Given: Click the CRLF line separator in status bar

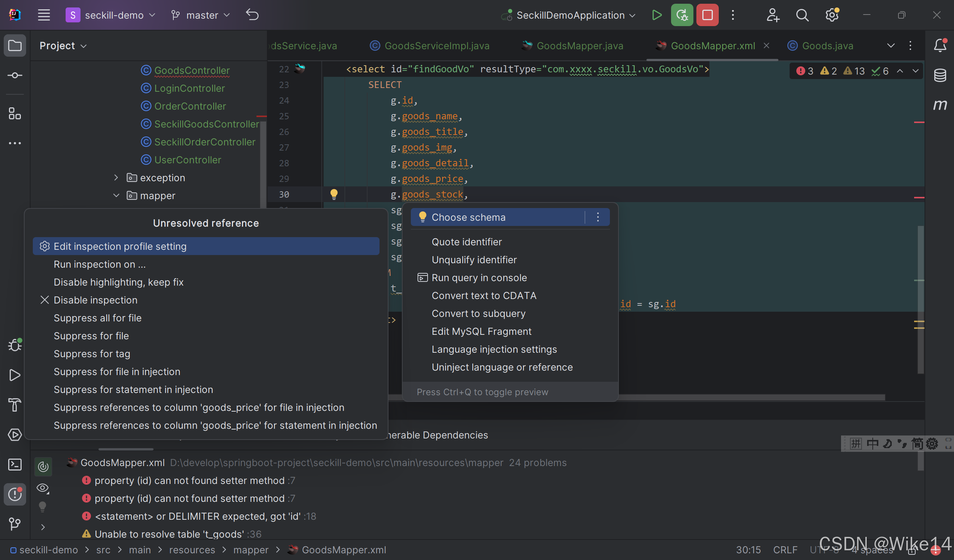Looking at the screenshot, I should (785, 550).
